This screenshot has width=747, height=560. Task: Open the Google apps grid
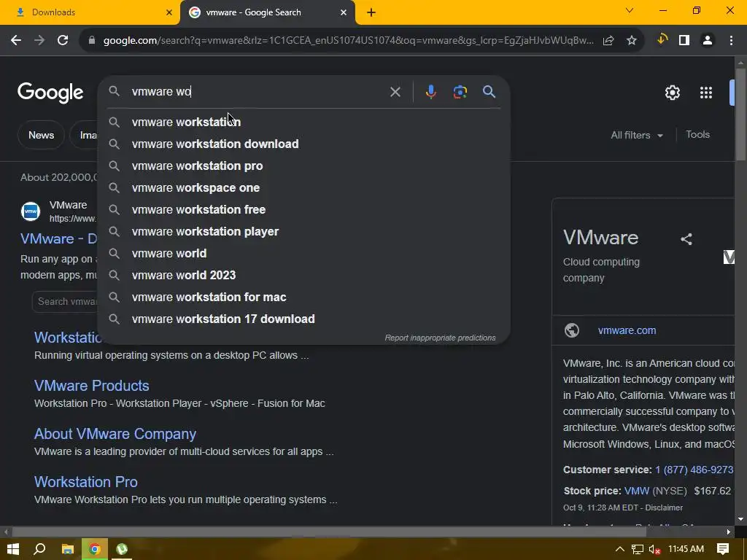[706, 93]
